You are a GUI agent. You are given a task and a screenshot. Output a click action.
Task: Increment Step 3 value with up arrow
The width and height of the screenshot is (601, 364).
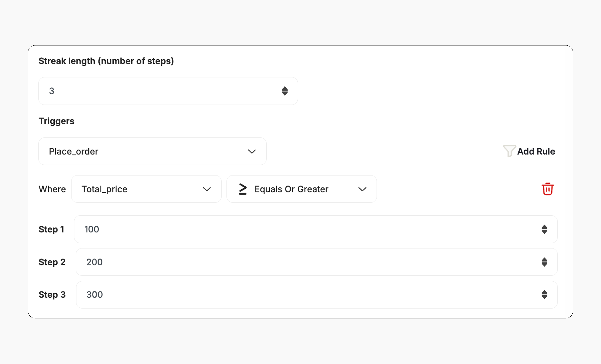pyautogui.click(x=544, y=292)
